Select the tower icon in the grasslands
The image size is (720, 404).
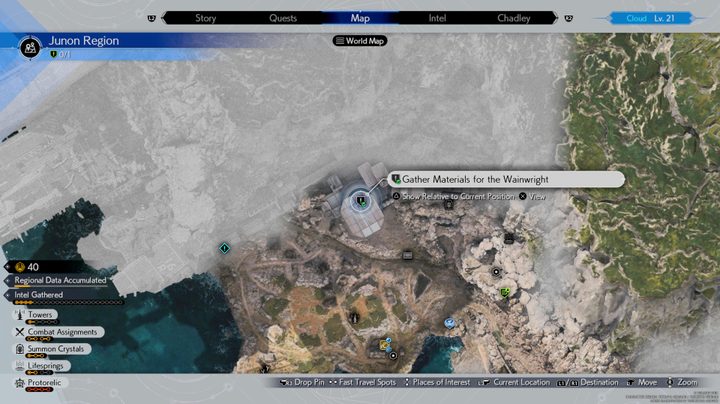(x=354, y=318)
